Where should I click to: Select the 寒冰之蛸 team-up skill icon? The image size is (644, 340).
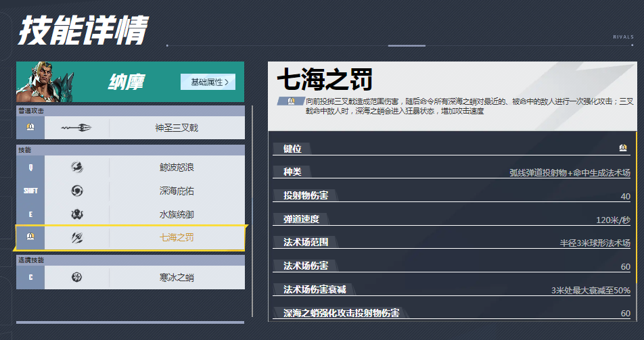[x=76, y=277]
